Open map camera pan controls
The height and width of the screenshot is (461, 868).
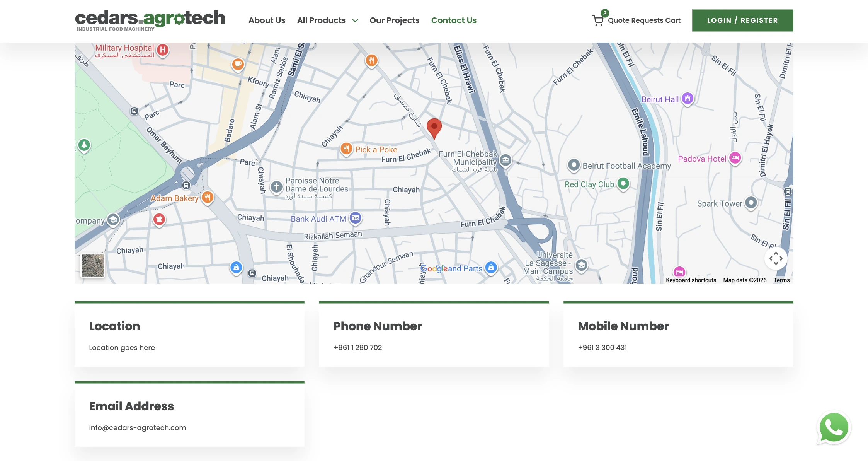pos(776,258)
